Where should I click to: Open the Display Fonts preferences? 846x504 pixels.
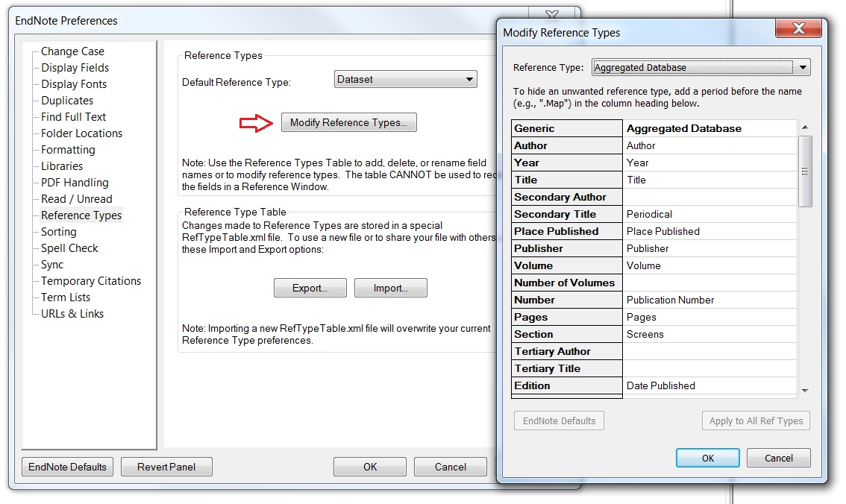point(74,84)
